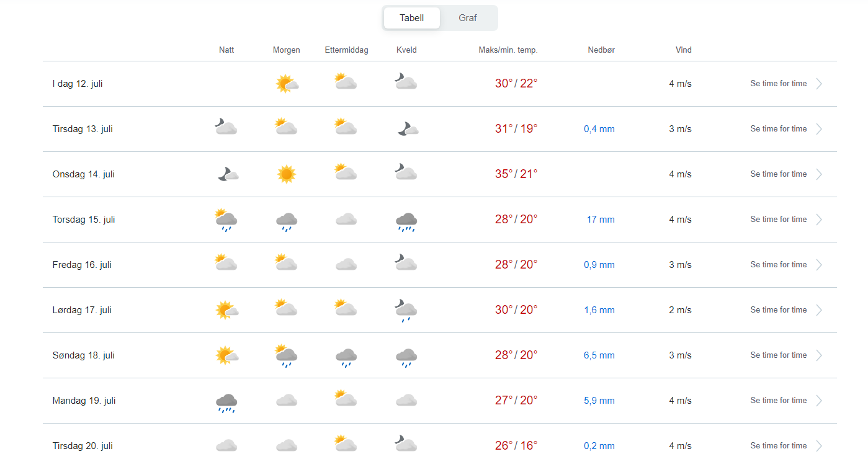Viewport: 868px width, 467px height.
Task: Click the morning weather icon for I dag 12. juli
Action: [287, 83]
